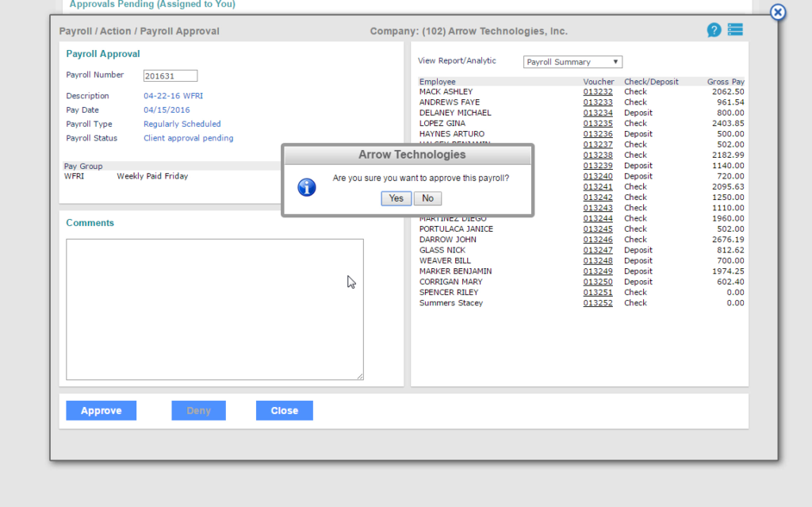Click the blue help question mark icon

tap(714, 30)
